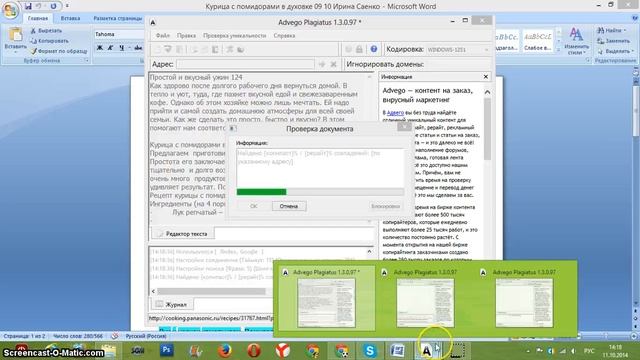
Task: Click Word taskbar icon
Action: [x=397, y=350]
